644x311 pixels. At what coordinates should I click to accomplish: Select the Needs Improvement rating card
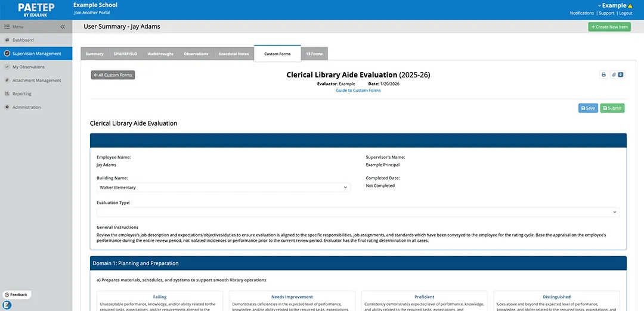coord(292,301)
